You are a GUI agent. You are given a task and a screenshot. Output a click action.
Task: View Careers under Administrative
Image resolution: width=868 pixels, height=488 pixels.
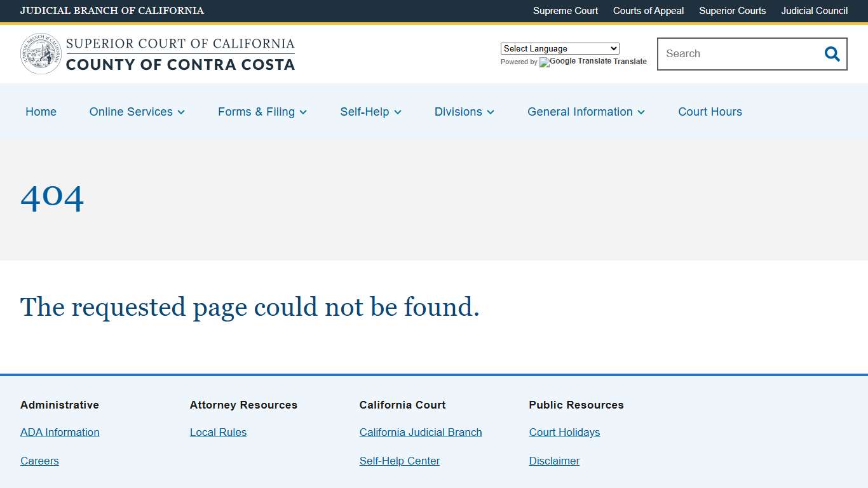point(39,461)
